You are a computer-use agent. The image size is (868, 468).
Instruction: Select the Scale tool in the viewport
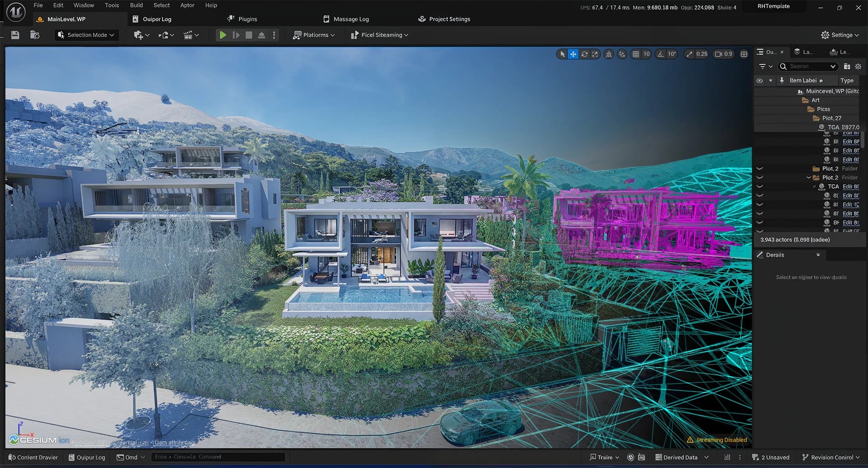[596, 54]
